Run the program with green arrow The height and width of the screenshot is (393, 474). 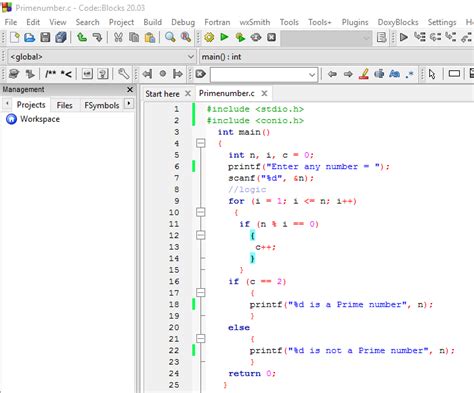point(224,37)
